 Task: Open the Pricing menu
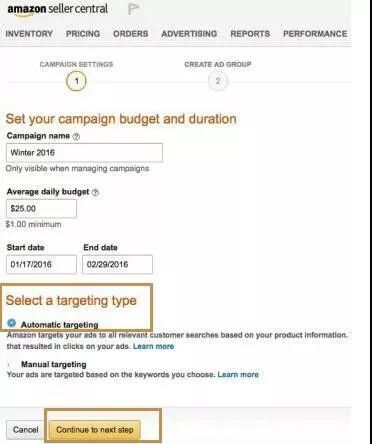83,34
